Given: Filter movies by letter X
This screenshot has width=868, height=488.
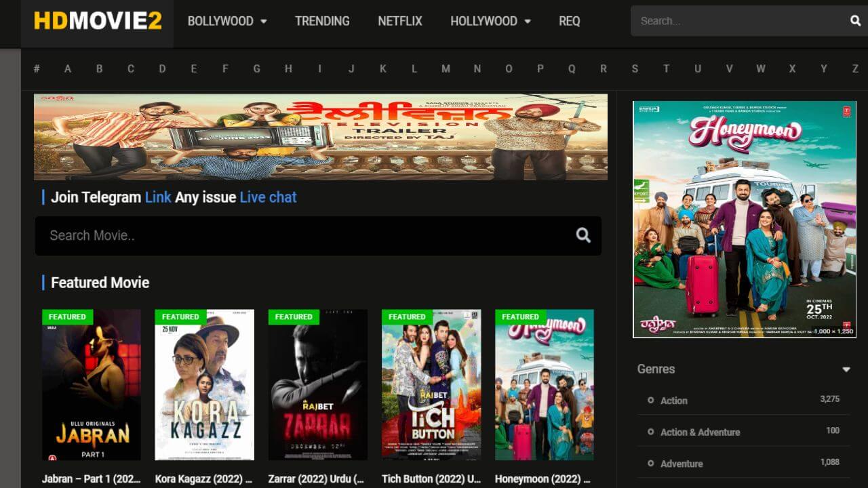Looking at the screenshot, I should click(x=792, y=68).
